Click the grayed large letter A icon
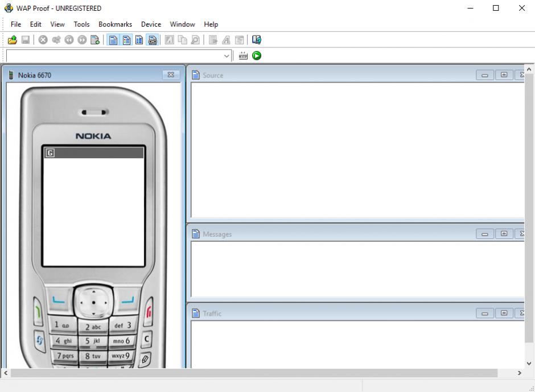 tap(226, 40)
